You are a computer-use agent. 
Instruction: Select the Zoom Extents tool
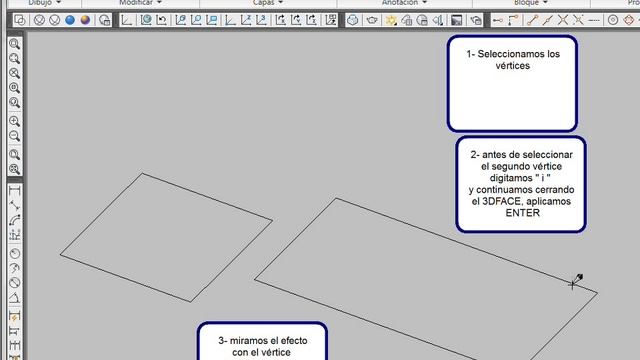pos(15,169)
